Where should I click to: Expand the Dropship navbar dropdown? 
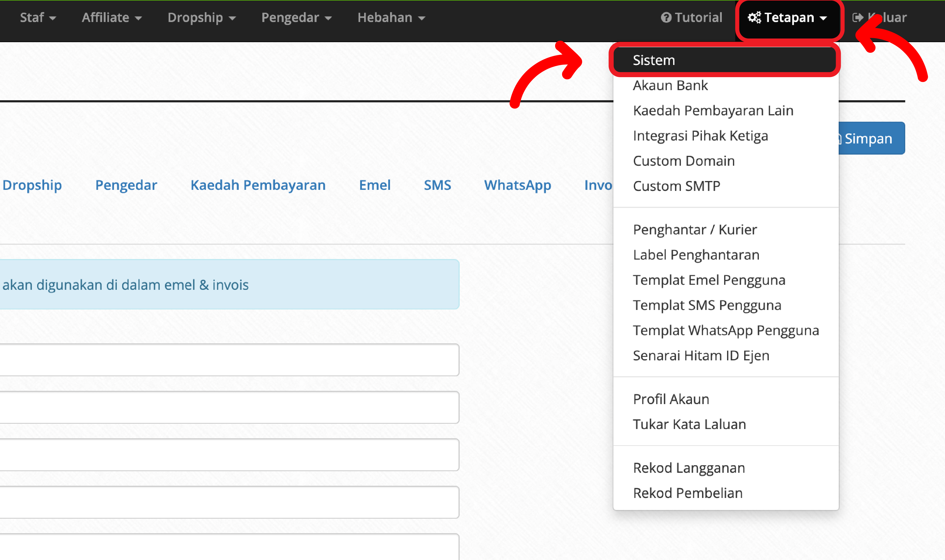pyautogui.click(x=202, y=17)
